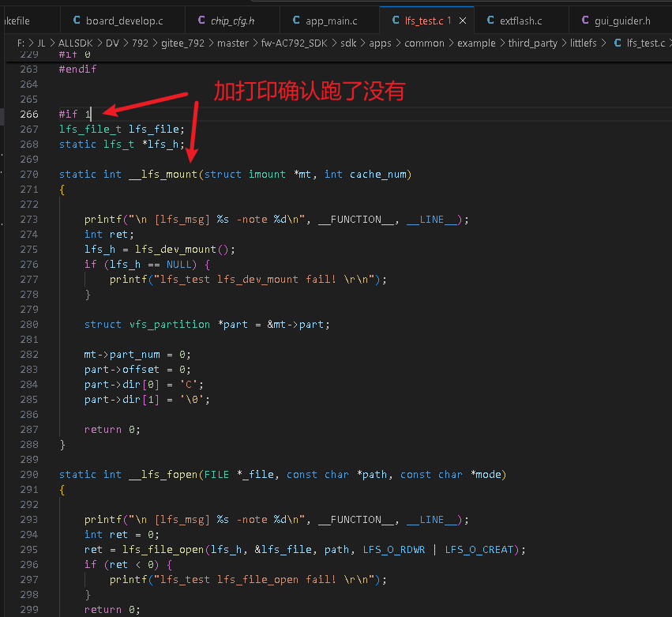Click lfs_test.c file name in breadcrumb
The width and height of the screenshot is (672, 617).
pos(646,43)
